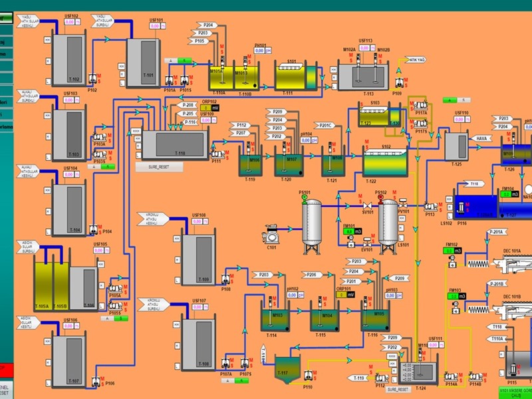This screenshot has height=399, width=532.
Task: Click the P101A pump icon
Action: coord(169,80)
